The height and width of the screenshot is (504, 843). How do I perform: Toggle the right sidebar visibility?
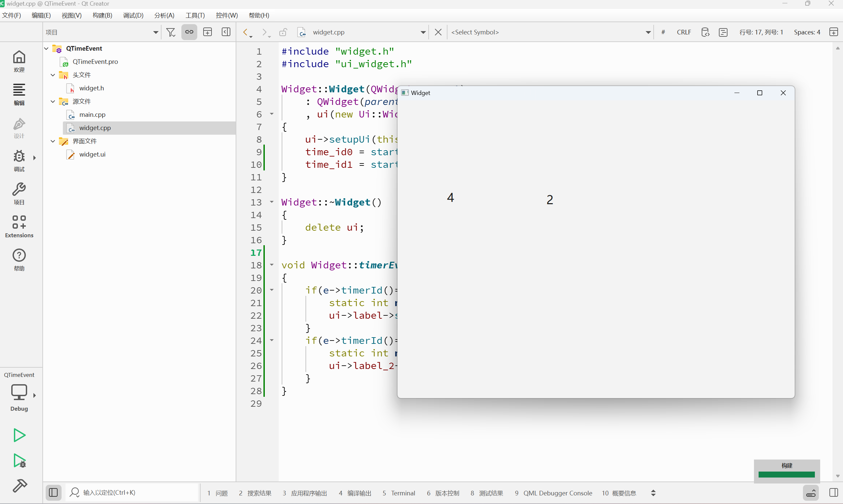pyautogui.click(x=833, y=492)
